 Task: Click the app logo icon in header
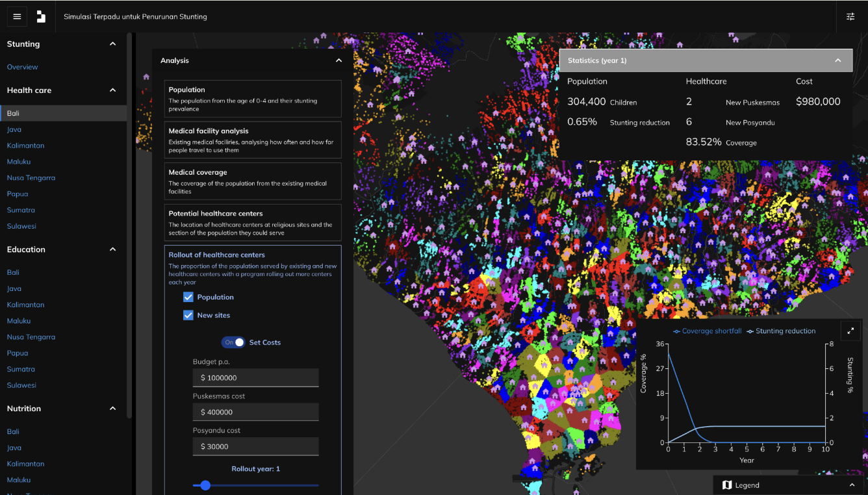coord(41,17)
